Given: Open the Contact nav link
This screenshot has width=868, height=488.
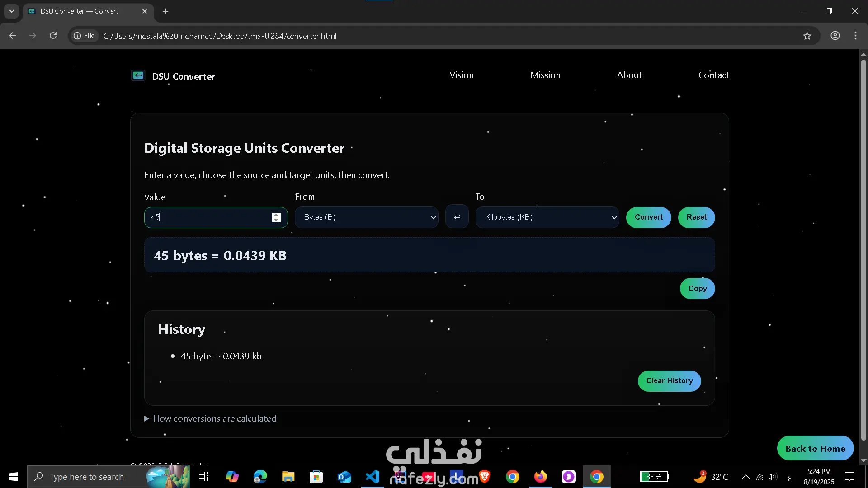Looking at the screenshot, I should (x=713, y=75).
